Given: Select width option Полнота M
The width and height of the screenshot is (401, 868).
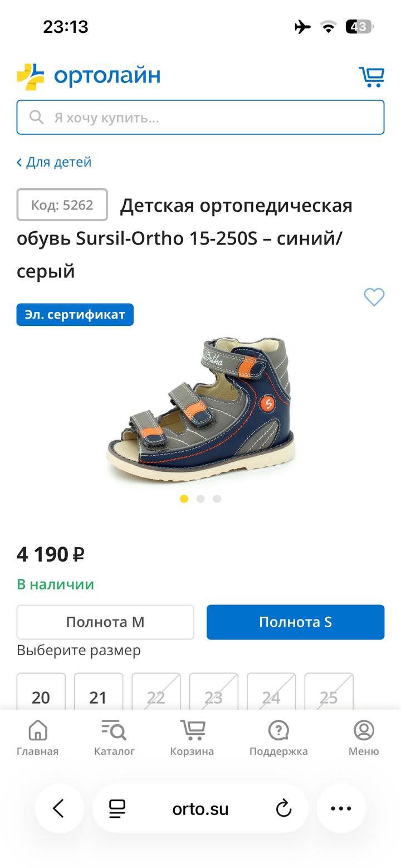Looking at the screenshot, I should pos(105,622).
